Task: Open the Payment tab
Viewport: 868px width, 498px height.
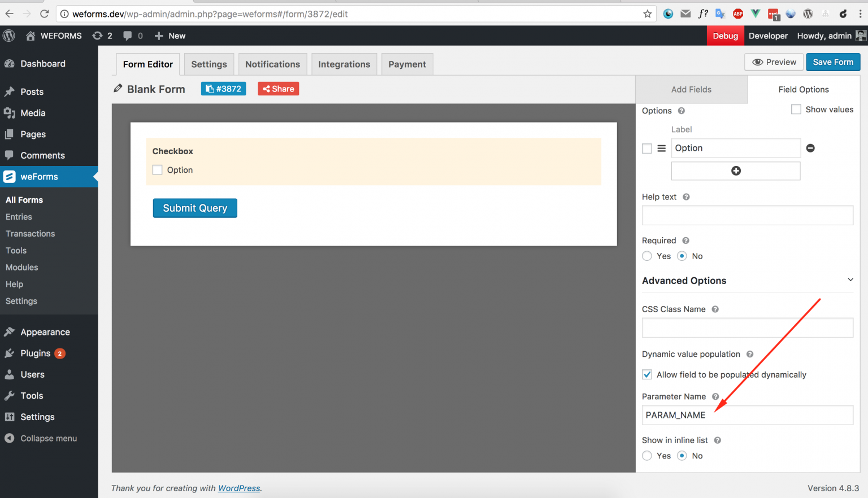Action: 407,64
